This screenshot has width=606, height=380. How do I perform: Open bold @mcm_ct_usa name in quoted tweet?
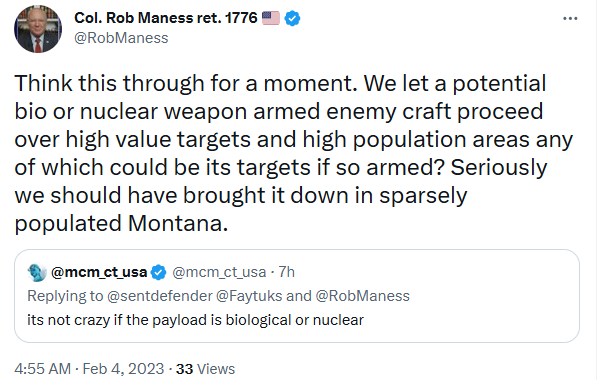coord(99,272)
